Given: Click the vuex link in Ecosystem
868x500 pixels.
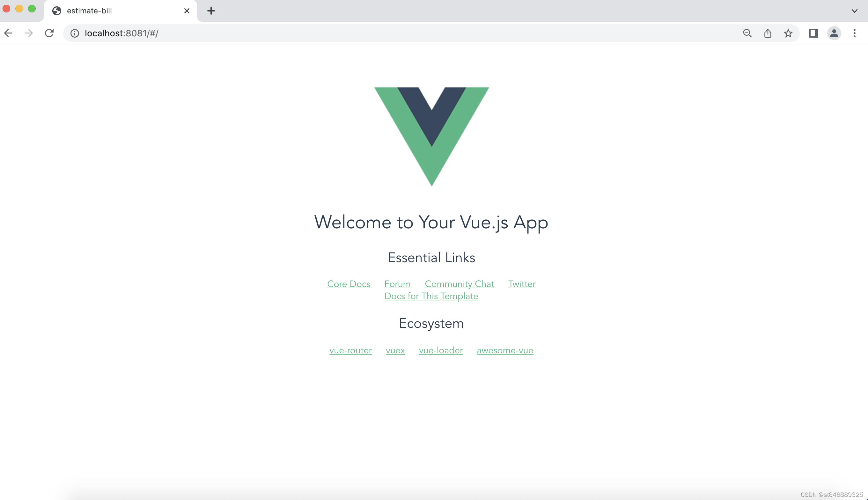Looking at the screenshot, I should point(395,350).
